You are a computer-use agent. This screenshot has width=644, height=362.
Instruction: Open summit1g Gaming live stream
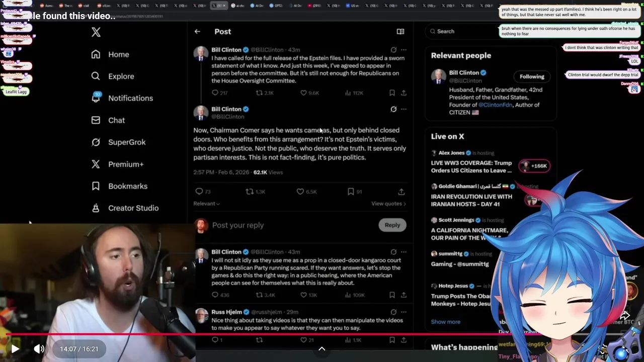click(x=460, y=264)
